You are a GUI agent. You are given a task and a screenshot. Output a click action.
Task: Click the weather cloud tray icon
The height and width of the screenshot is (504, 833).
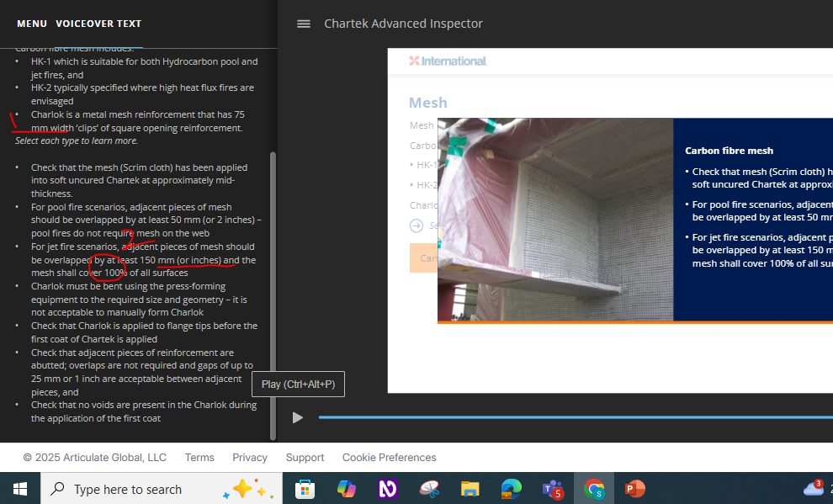coord(813,488)
